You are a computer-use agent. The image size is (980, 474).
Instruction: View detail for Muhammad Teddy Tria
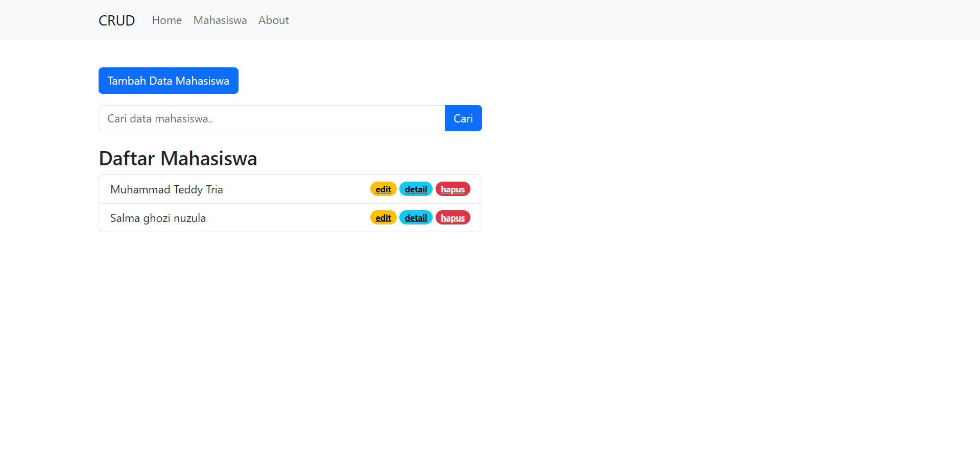pos(416,189)
